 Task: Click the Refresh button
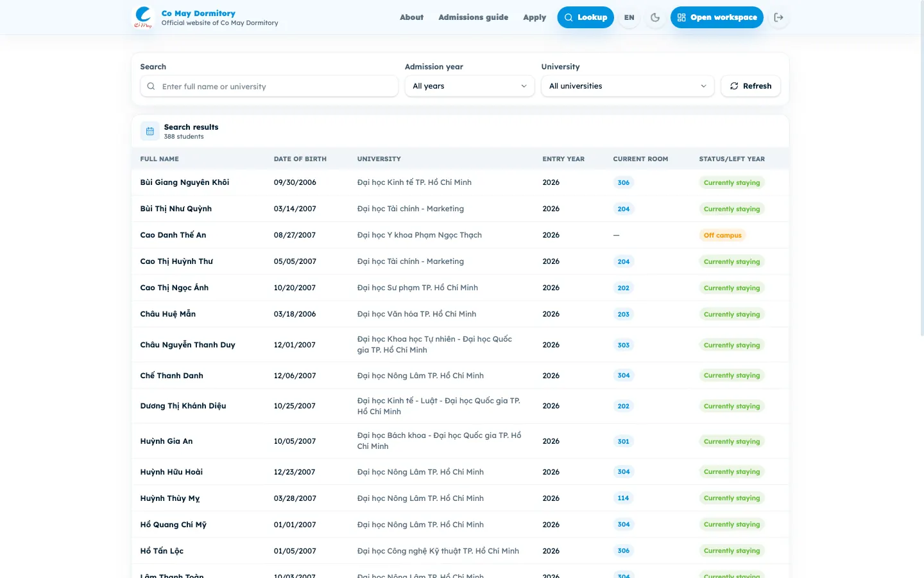[x=751, y=86]
